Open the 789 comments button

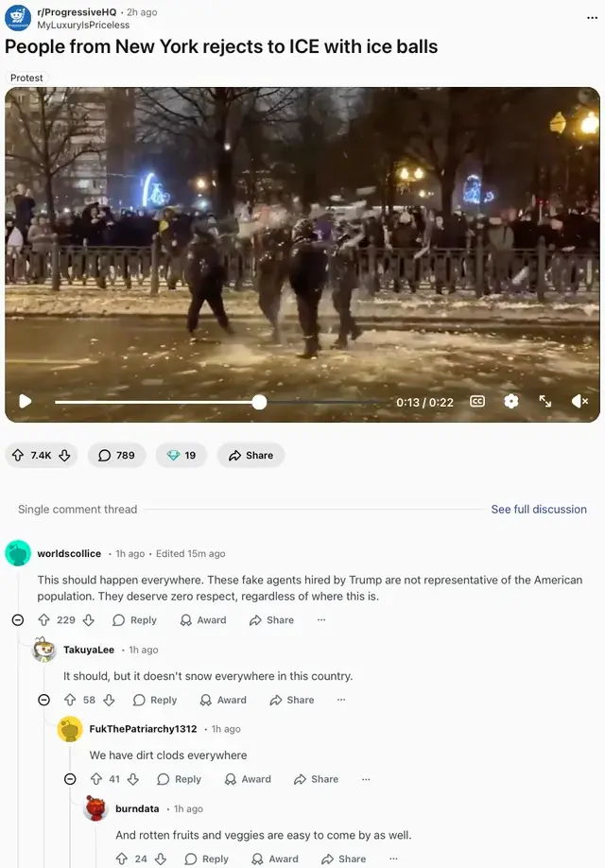[x=117, y=455]
